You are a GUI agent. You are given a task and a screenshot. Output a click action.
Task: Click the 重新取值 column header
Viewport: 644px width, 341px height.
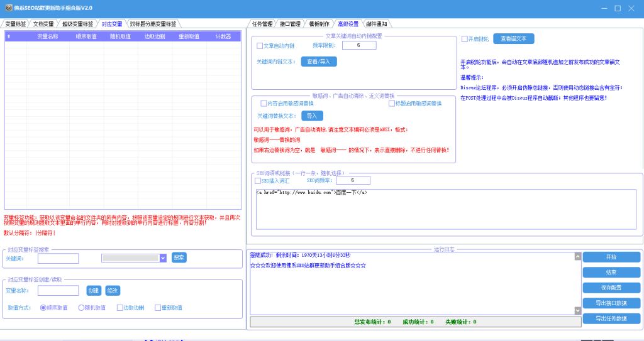189,36
